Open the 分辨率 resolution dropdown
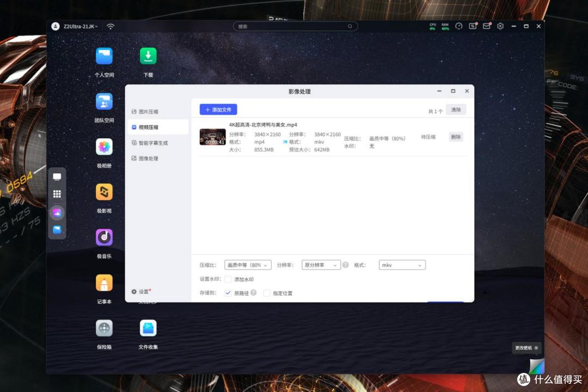Image resolution: width=588 pixels, height=392 pixels. tap(321, 265)
